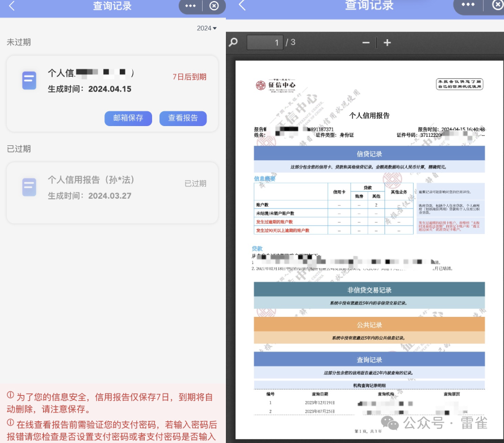Screen dimensions: 504x443
Task: Click the 信贷记录 section header
Action: 369,154
